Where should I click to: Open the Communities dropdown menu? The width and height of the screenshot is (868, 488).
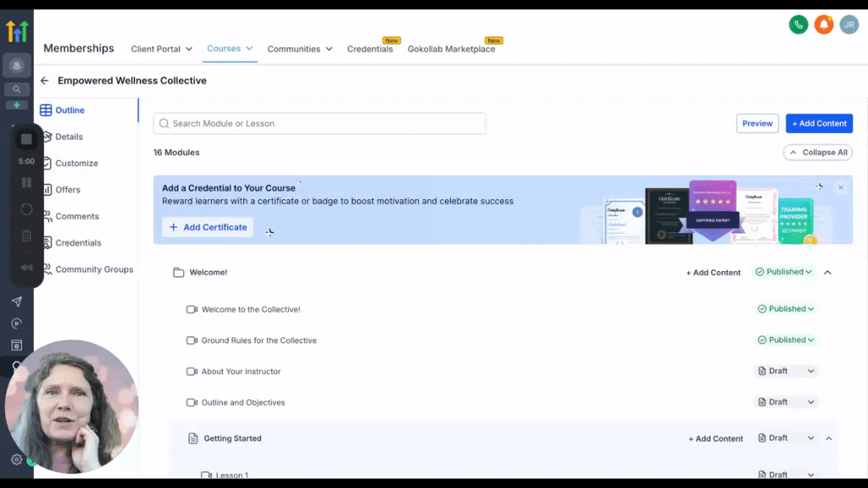click(299, 48)
